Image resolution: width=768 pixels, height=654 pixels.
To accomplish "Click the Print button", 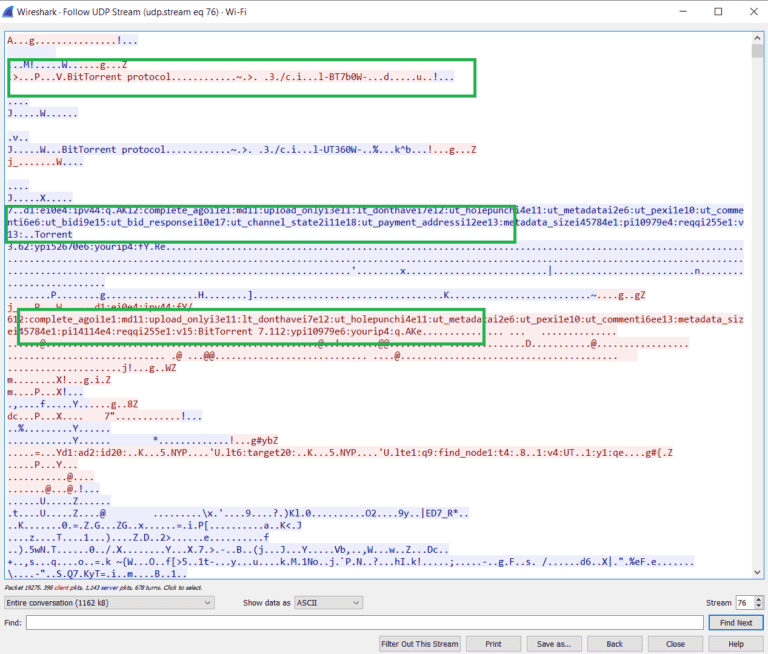I will [494, 643].
